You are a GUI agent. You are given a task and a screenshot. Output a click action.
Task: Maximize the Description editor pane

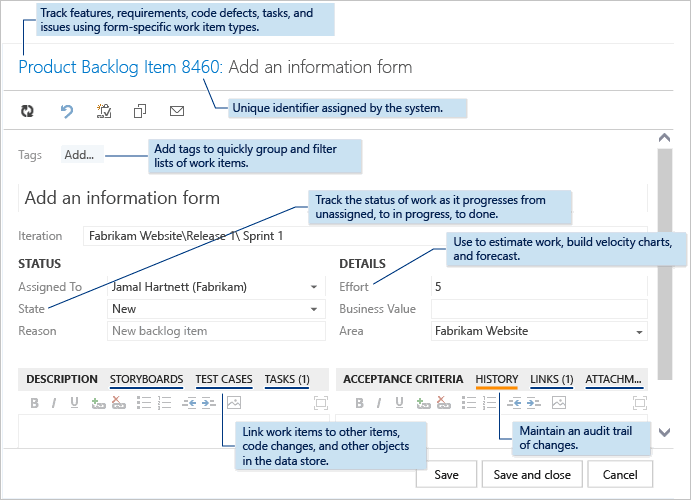[x=321, y=403]
